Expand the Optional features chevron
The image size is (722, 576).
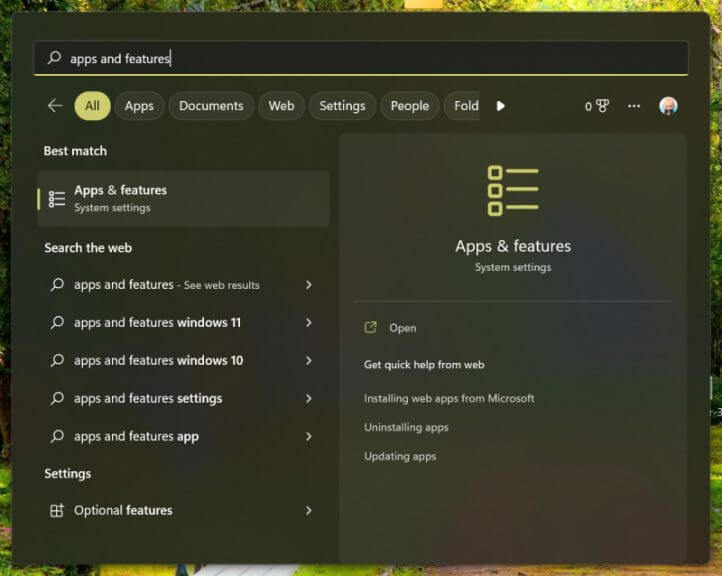(x=309, y=511)
